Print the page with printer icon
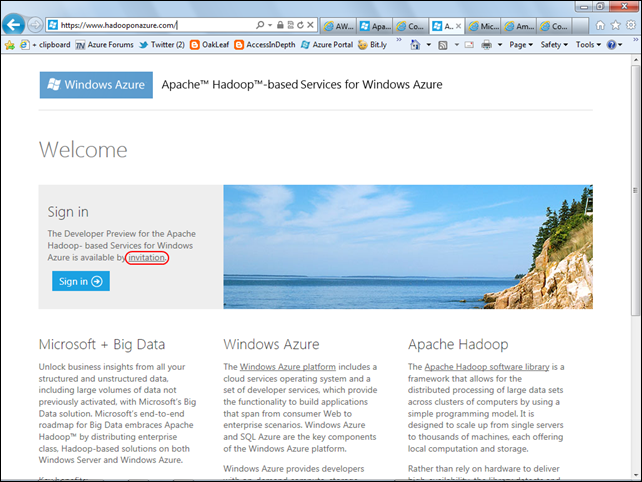Viewport: 642px width, 482px height. [x=486, y=45]
